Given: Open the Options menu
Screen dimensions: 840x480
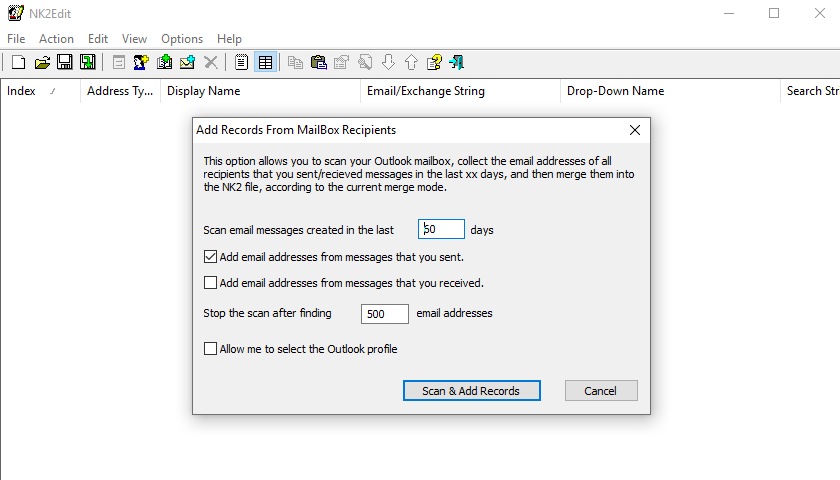Looking at the screenshot, I should coord(182,39).
